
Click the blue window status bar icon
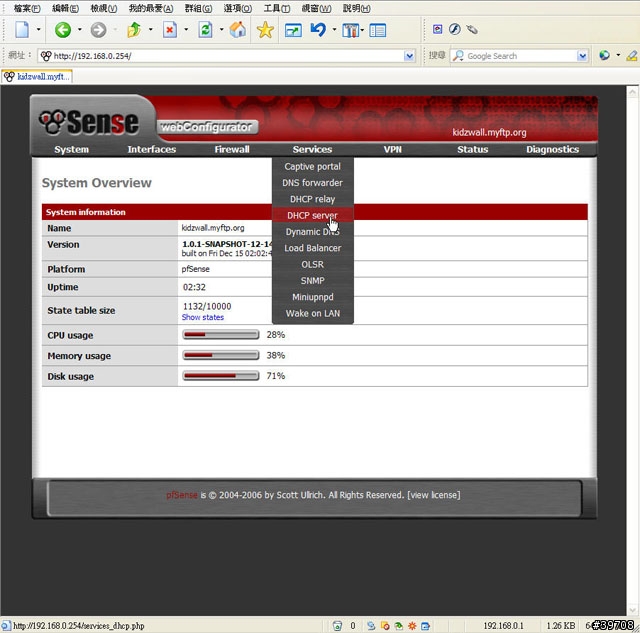(425, 626)
